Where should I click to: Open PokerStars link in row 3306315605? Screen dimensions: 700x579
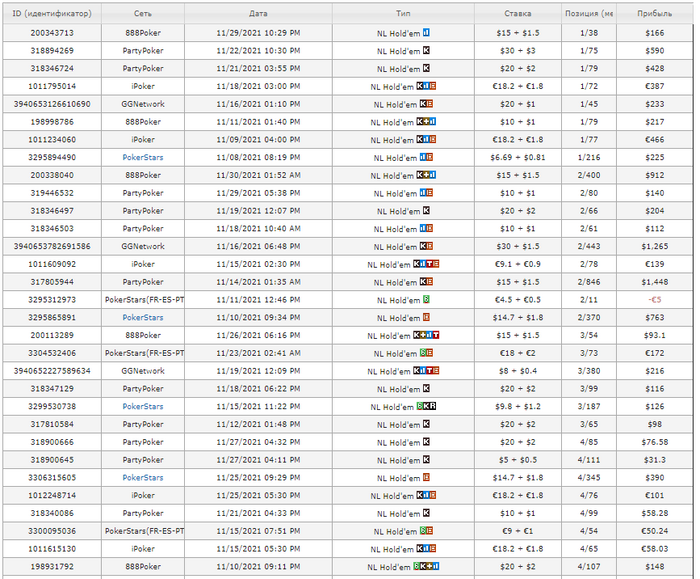[143, 478]
